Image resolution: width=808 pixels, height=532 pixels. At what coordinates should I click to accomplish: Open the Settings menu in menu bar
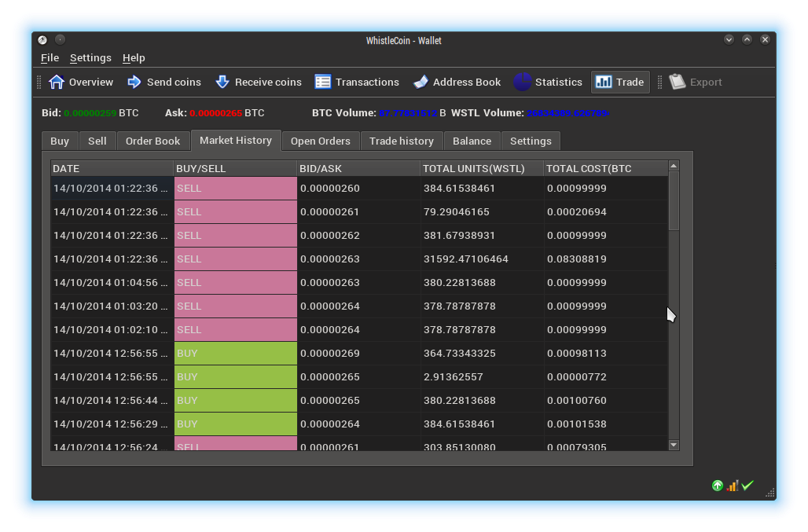[x=90, y=57]
